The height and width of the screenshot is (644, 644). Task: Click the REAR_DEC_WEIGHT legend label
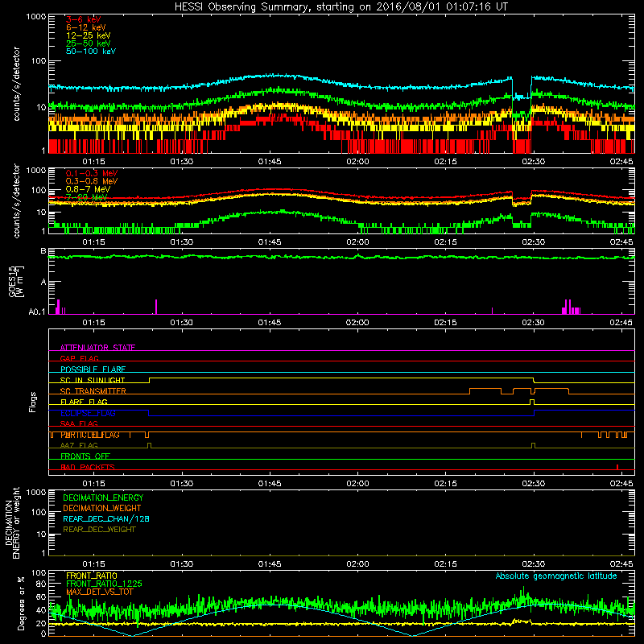click(x=99, y=530)
